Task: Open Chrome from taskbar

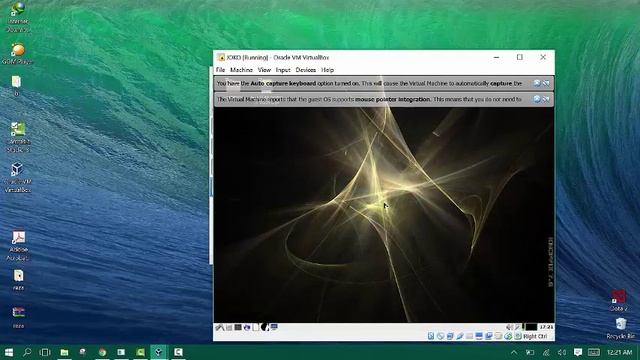Action: point(102,352)
